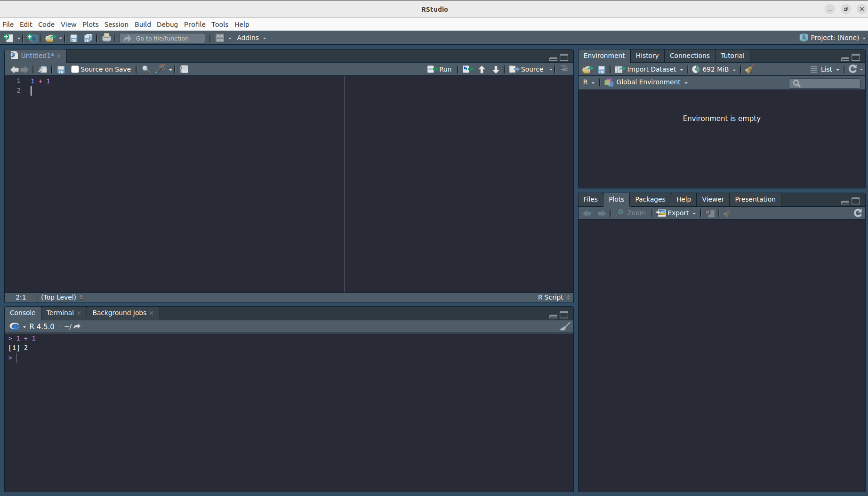Image resolution: width=868 pixels, height=496 pixels.
Task: Click the Create a project icon
Action: tap(32, 38)
